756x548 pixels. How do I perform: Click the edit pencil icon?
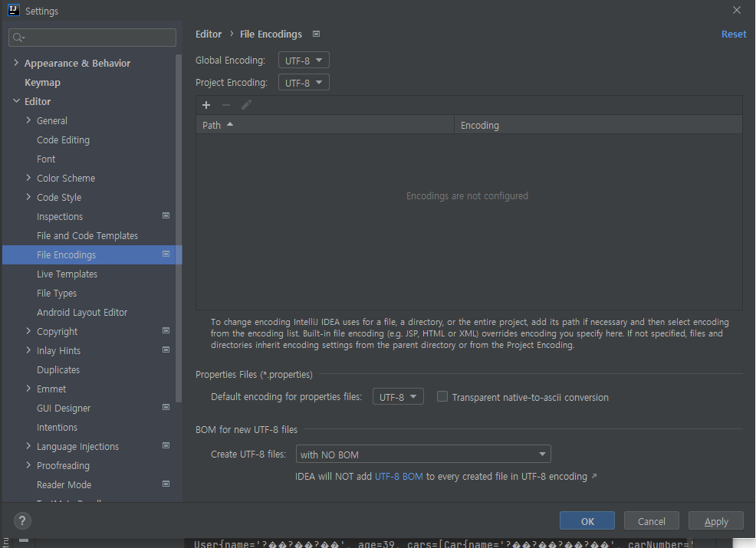(246, 105)
